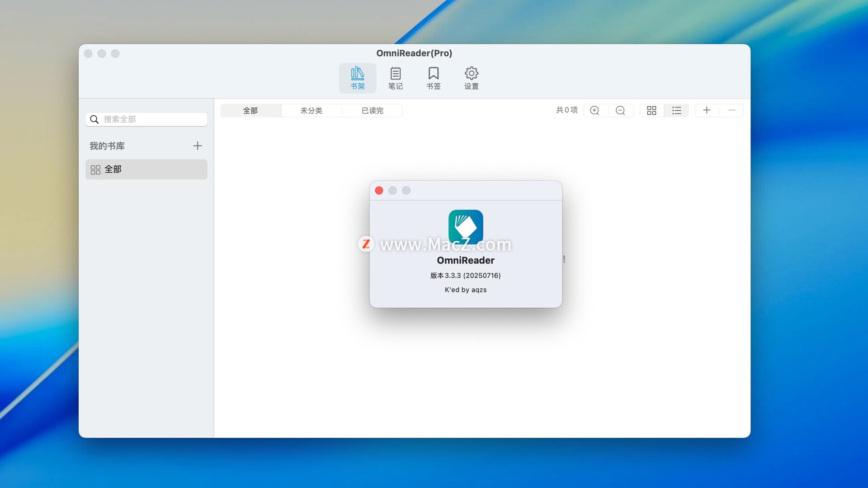This screenshot has height=488, width=868.
Task: Switch to the 未分类 filter tab
Action: [311, 110]
